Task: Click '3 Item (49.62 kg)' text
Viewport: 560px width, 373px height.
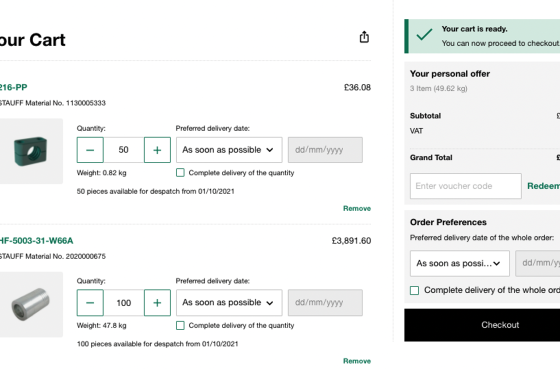Action: (x=439, y=88)
